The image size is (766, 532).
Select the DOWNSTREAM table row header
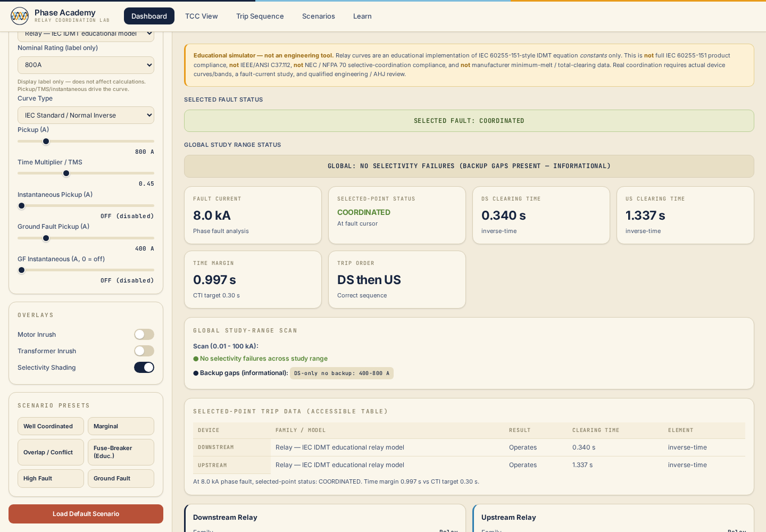tap(232, 447)
